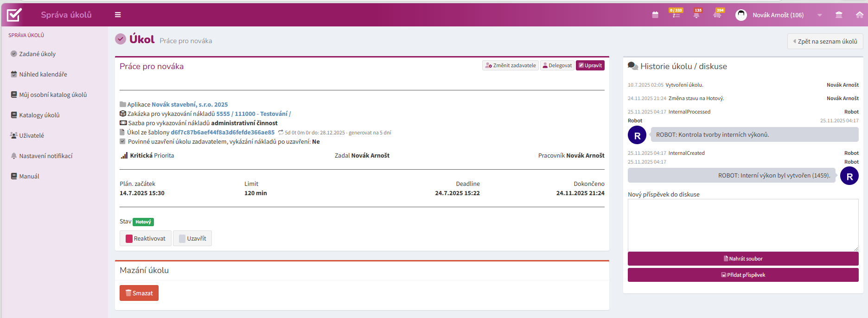Expand the Novák Arnošt user dropdown arrow
The image size is (868, 318).
[x=820, y=15]
